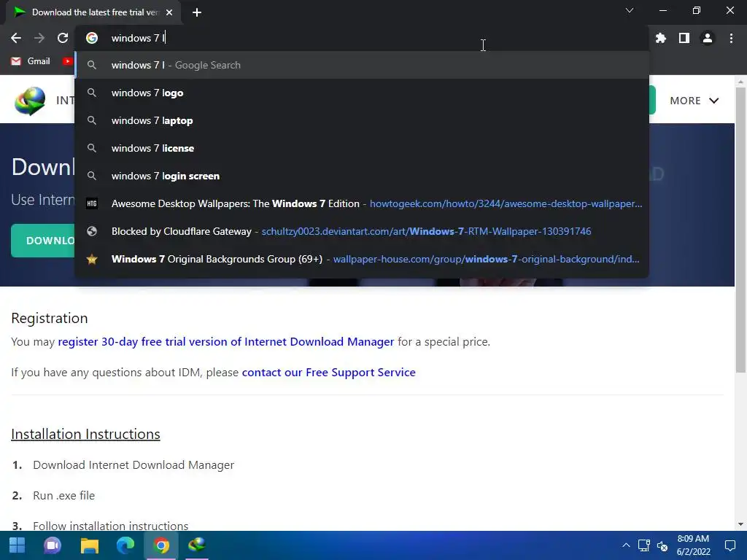
Task: Open Gmail bookmark
Action: click(31, 61)
